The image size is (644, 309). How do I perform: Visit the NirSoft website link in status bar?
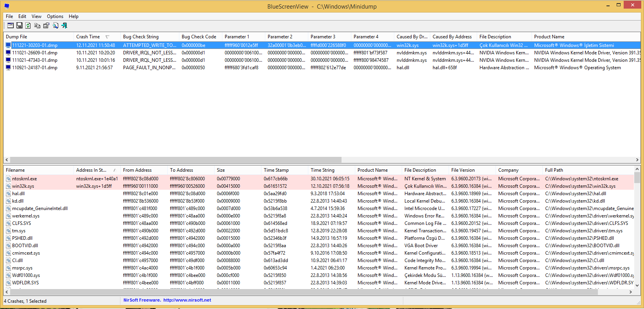187,300
